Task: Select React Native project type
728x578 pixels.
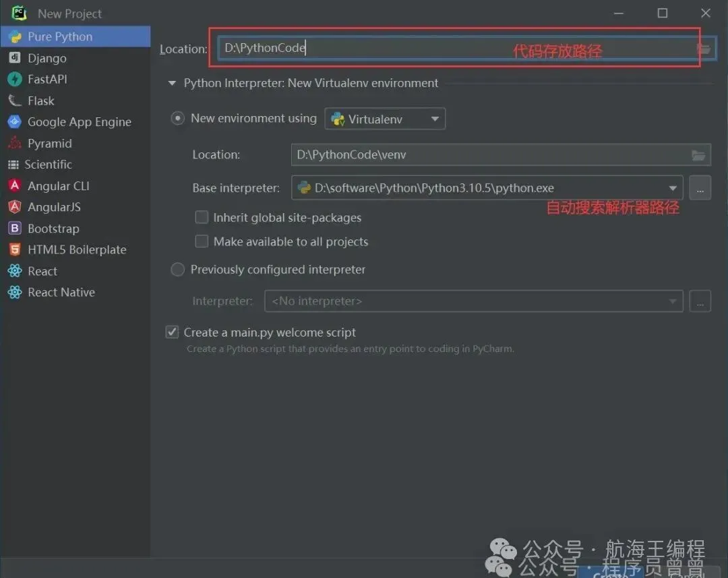Action: point(75,292)
